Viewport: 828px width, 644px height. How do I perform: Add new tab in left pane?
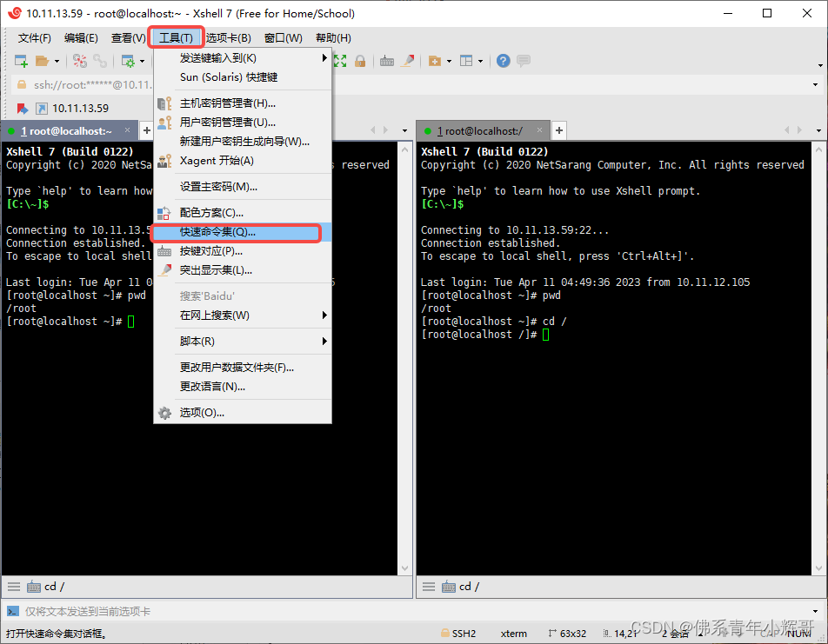click(x=147, y=130)
